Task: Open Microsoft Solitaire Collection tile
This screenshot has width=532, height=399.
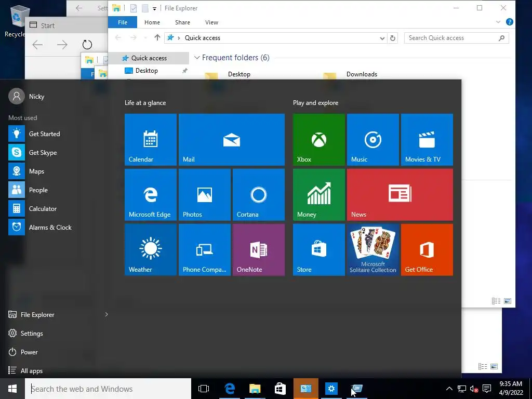Action: 373,250
